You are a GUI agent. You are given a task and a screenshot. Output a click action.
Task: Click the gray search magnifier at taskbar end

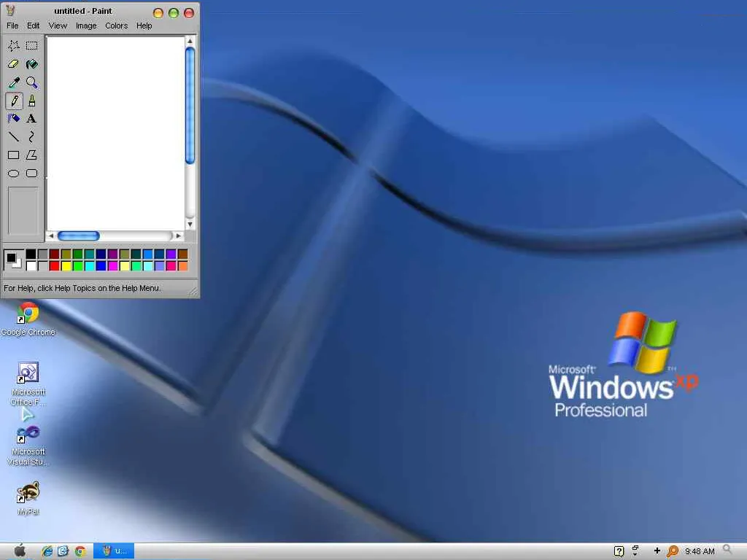tap(727, 550)
